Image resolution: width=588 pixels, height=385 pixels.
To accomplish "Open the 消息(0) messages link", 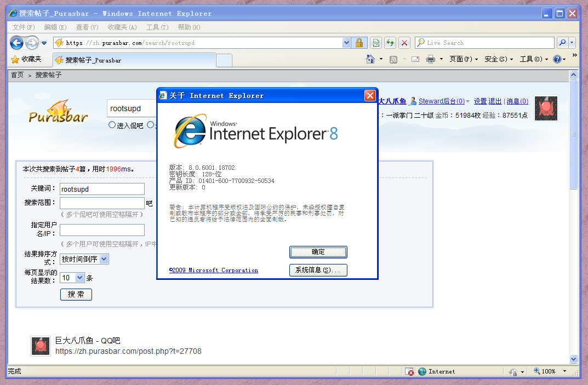I will point(517,101).
